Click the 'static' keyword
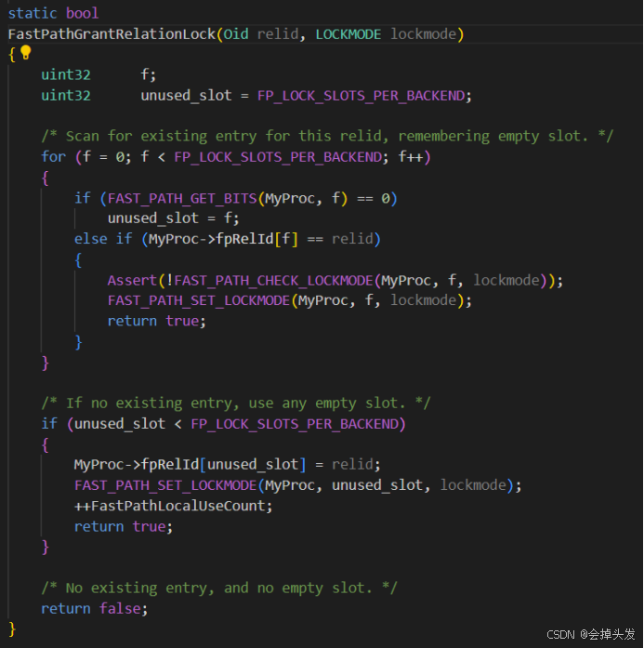This screenshot has height=648, width=644. (x=33, y=13)
